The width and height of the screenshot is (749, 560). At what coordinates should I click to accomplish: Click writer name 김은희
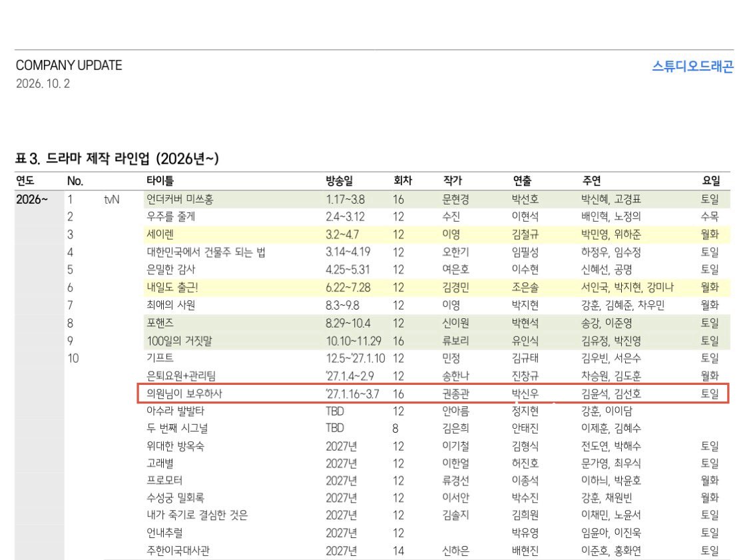pyautogui.click(x=455, y=428)
